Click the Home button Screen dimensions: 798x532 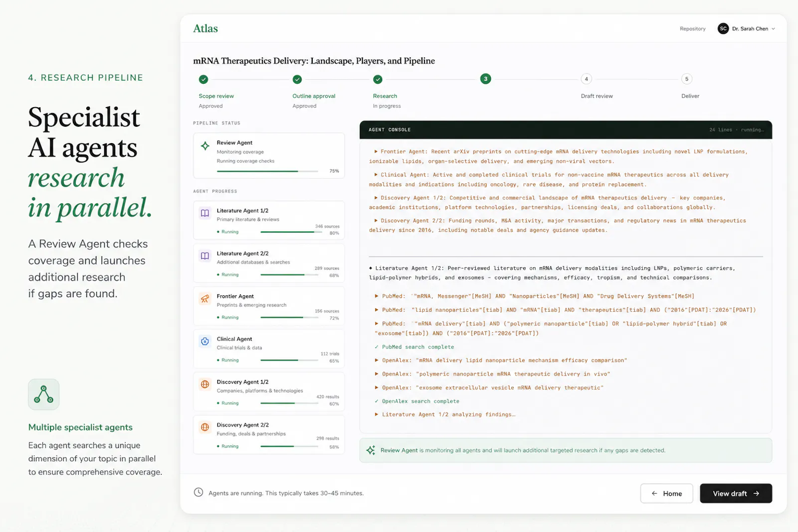(666, 493)
